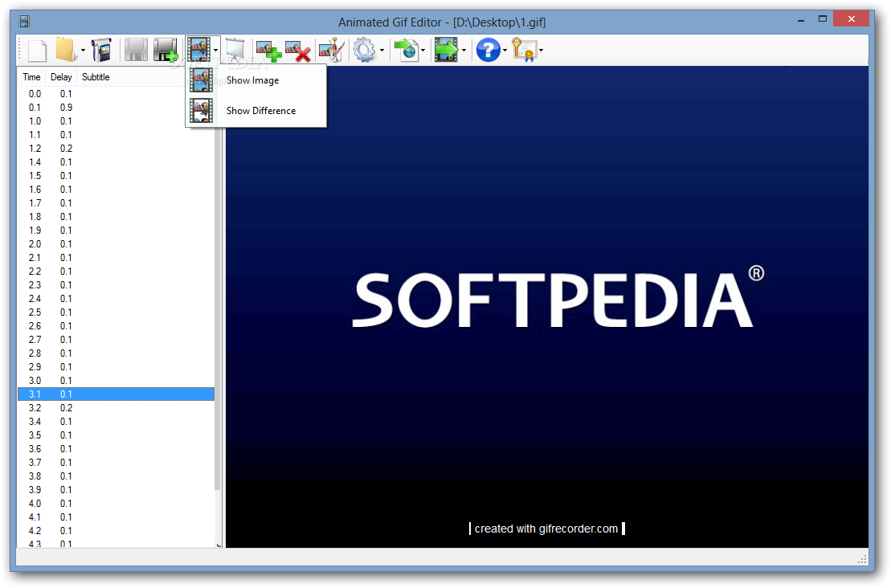
Task: Click the green arrow filmstrip export icon
Action: click(446, 50)
